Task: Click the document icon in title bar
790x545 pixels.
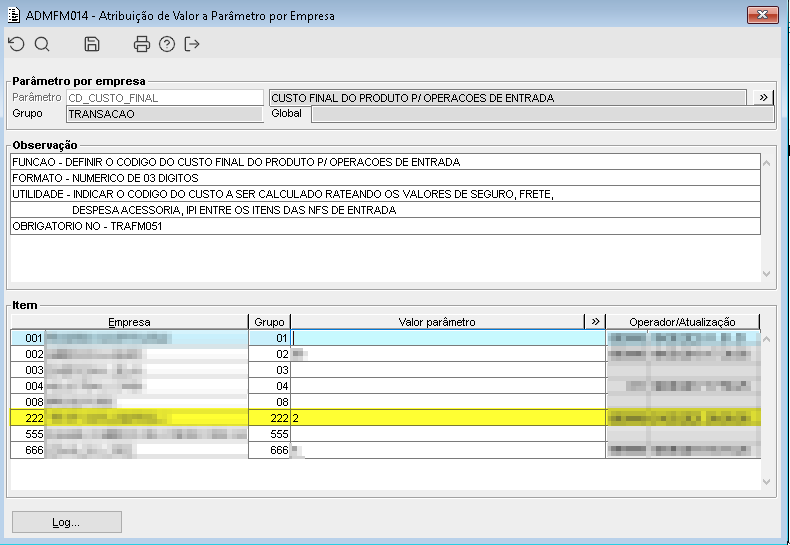Action: [x=14, y=15]
